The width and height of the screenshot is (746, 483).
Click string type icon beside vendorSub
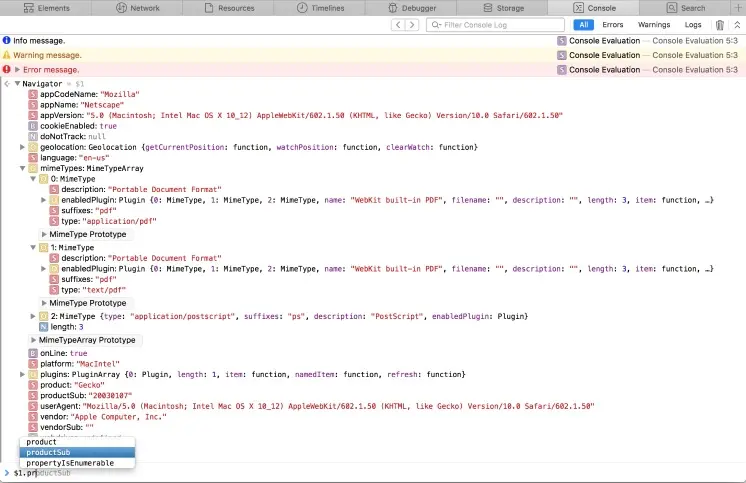point(33,427)
